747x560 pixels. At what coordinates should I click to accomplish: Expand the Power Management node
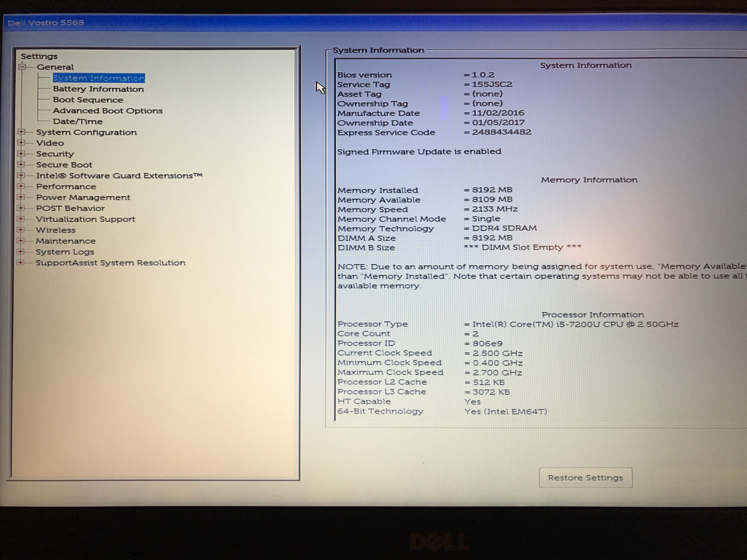21,197
